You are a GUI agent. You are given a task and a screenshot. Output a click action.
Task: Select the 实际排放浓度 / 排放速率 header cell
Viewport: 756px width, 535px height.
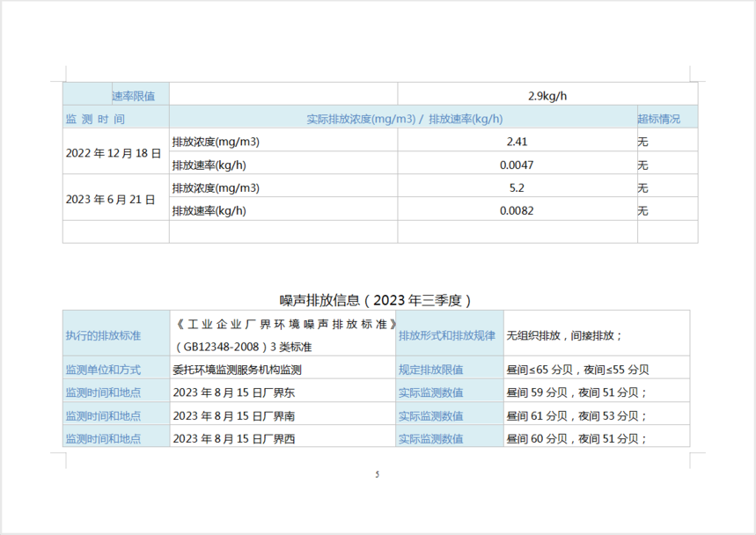(404, 119)
